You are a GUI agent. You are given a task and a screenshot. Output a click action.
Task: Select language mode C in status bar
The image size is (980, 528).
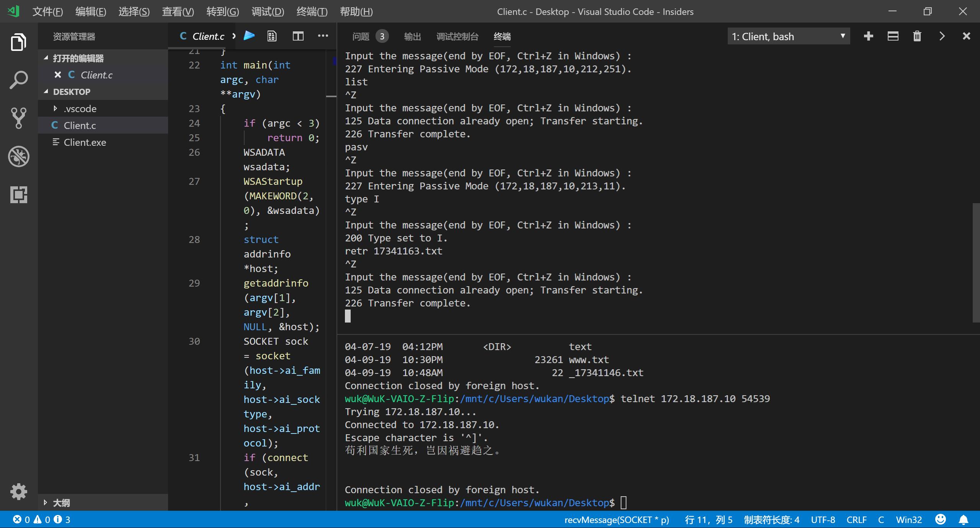click(x=881, y=520)
